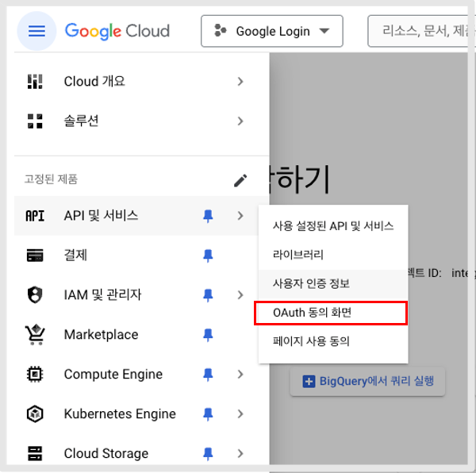This screenshot has width=476, height=473.
Task: Expand the 솔루션 submenu chevron
Action: pos(240,121)
